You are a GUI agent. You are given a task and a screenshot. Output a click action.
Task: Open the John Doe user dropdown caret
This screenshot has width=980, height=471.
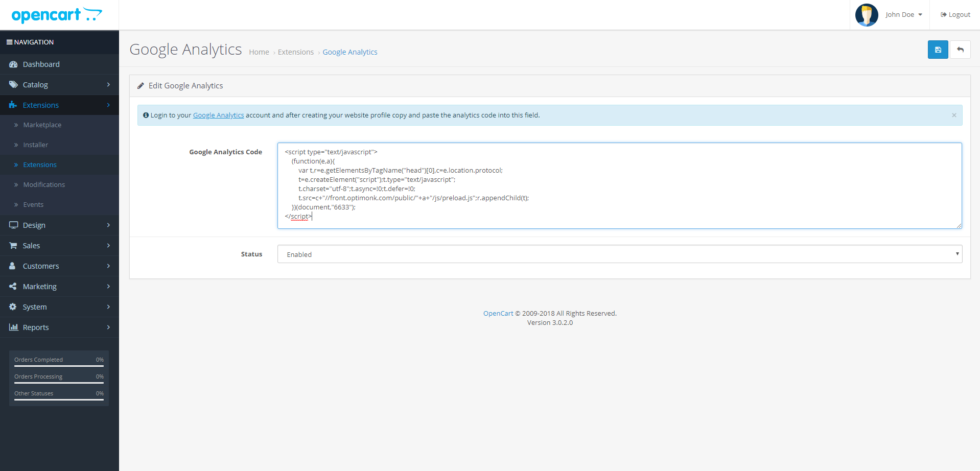tap(920, 15)
